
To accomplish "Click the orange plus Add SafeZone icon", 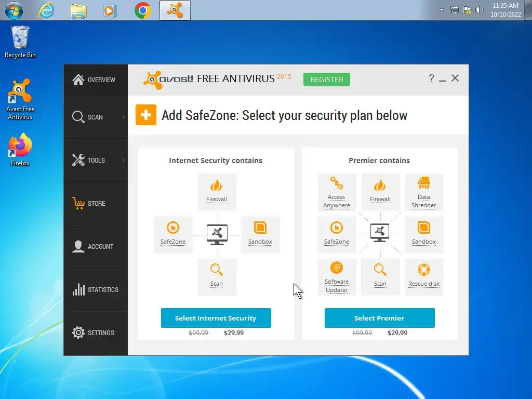I will pos(146,115).
